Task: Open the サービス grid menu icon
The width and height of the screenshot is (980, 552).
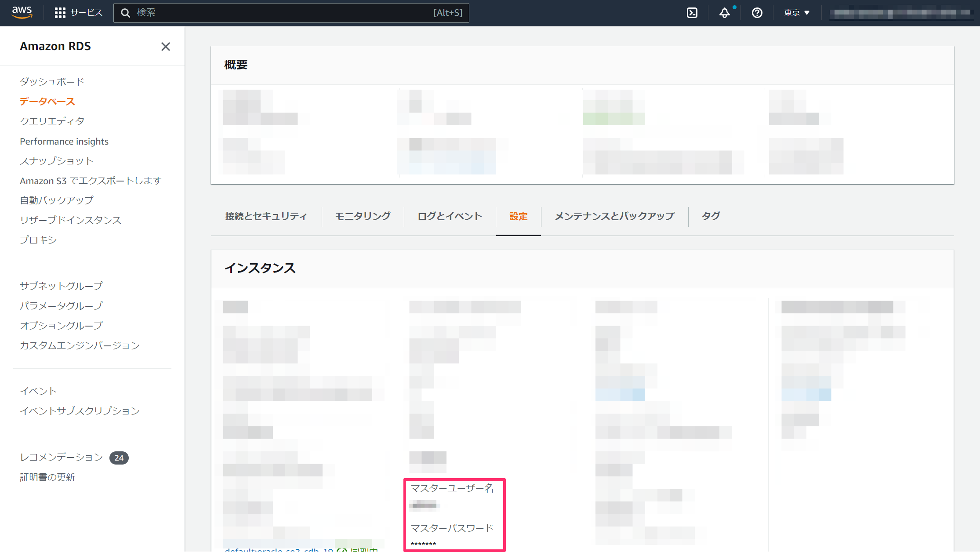Action: tap(60, 13)
